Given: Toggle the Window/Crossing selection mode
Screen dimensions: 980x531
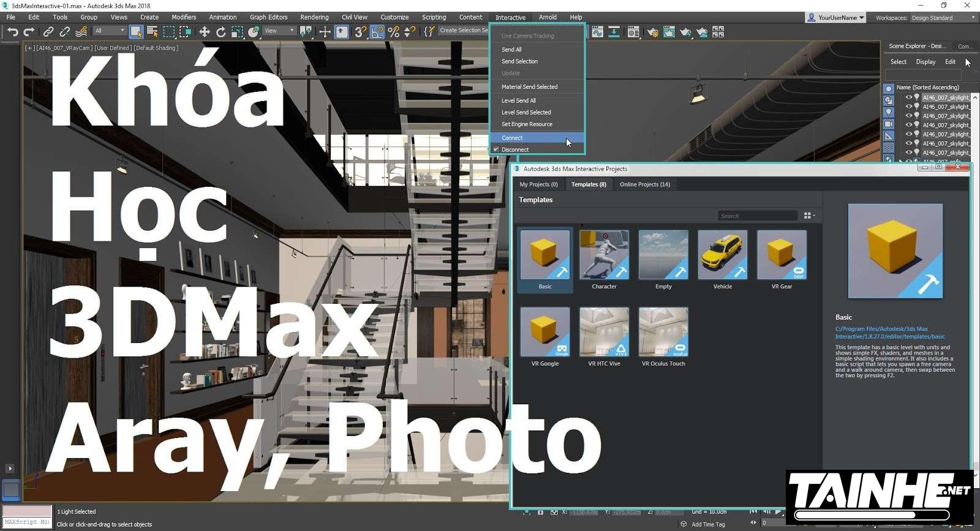Looking at the screenshot, I should pyautogui.click(x=185, y=31).
